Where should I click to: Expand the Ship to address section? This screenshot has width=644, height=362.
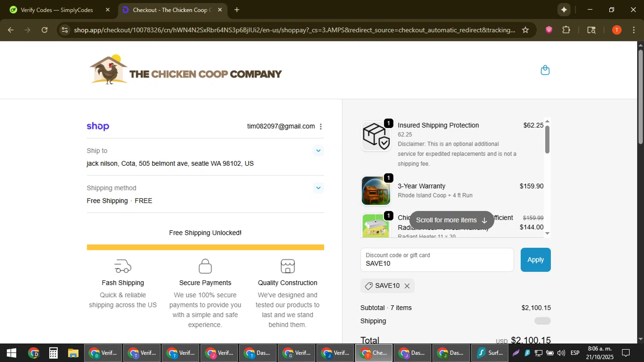pyautogui.click(x=318, y=151)
